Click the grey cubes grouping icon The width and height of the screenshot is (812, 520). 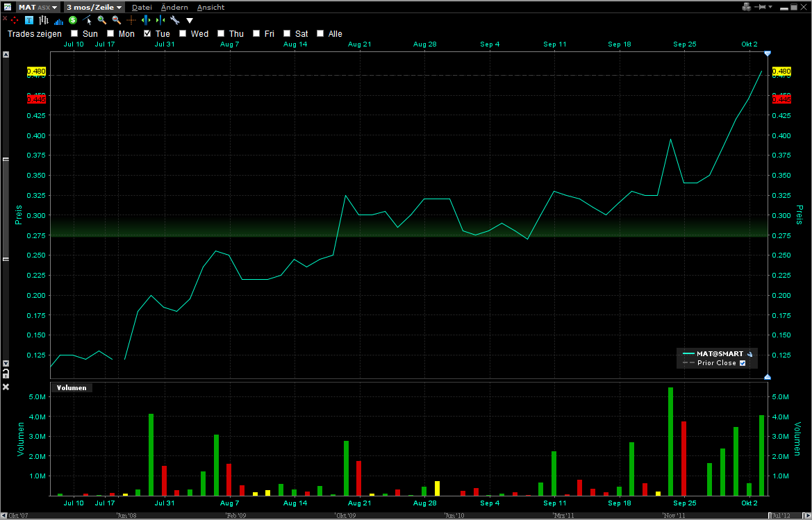(746, 7)
